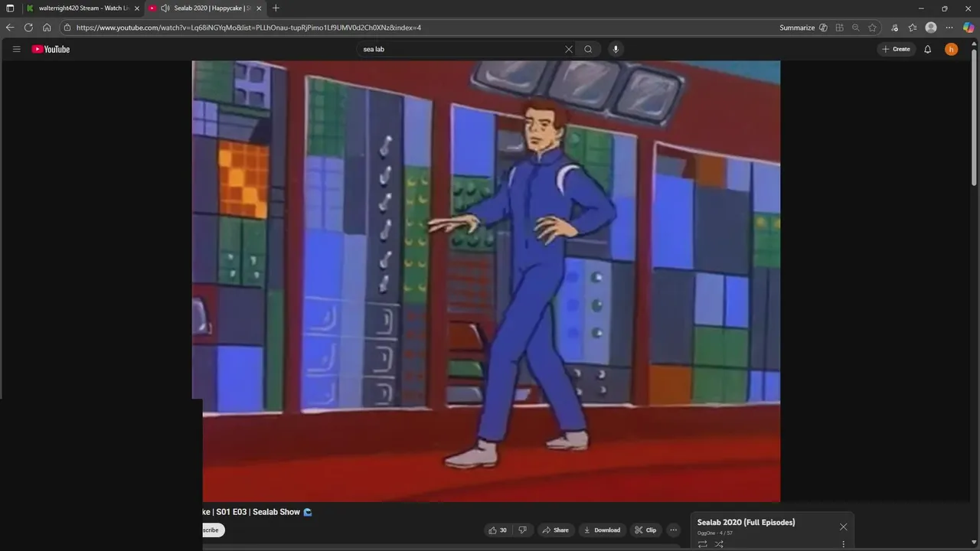Go back to the previous page
The height and width of the screenshot is (551, 980).
click(10, 28)
